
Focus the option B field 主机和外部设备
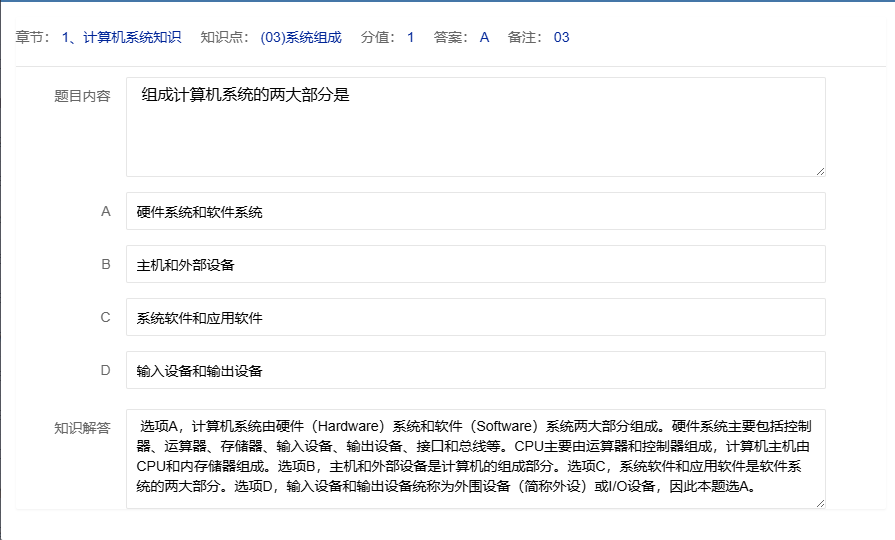point(475,264)
